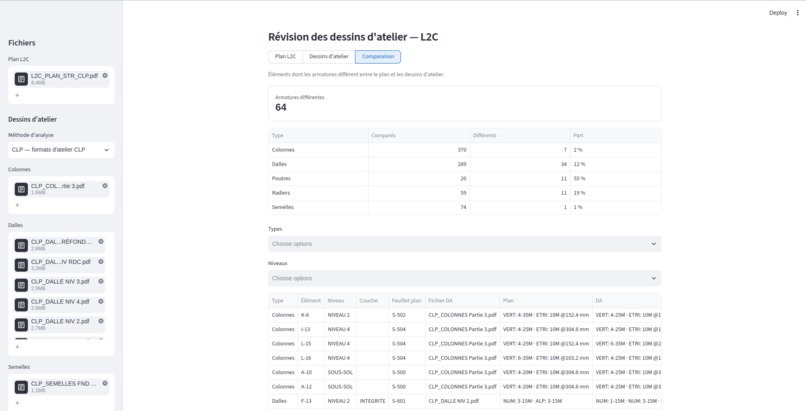Click the 'Dessins d'atelier' sidebar heading

click(32, 119)
